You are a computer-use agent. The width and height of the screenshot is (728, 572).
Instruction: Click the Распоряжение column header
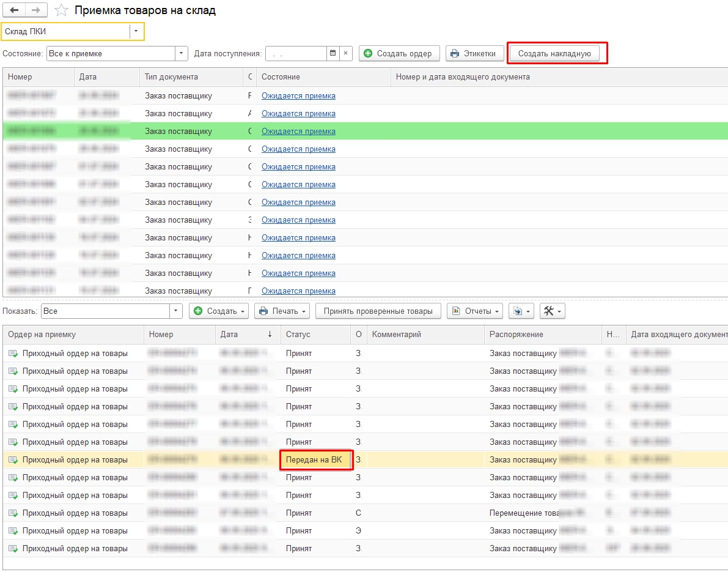click(543, 335)
